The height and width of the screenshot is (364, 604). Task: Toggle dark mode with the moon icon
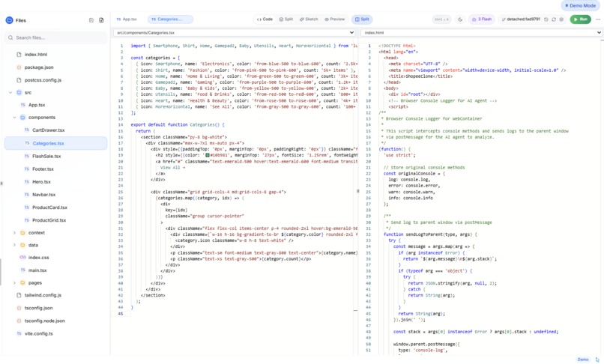click(x=460, y=19)
